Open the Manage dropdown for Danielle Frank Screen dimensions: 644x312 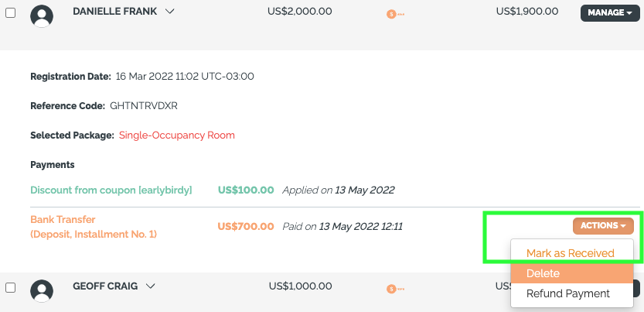610,12
